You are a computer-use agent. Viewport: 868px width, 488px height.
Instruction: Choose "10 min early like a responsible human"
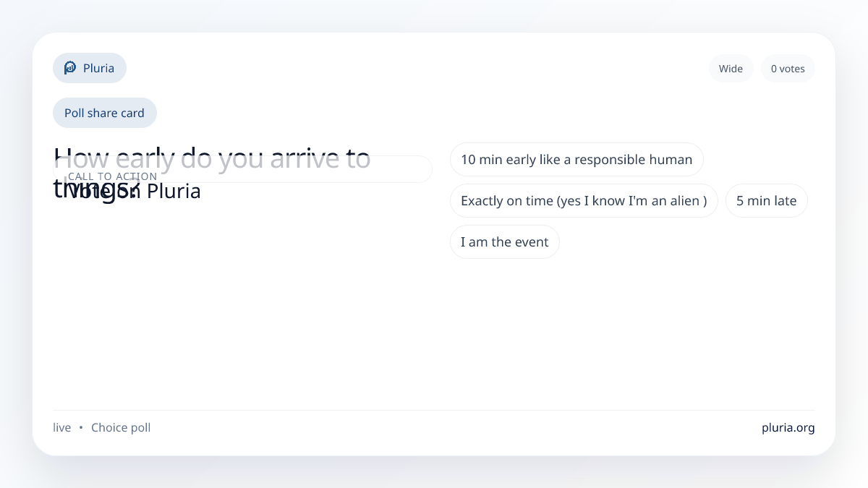click(x=576, y=160)
